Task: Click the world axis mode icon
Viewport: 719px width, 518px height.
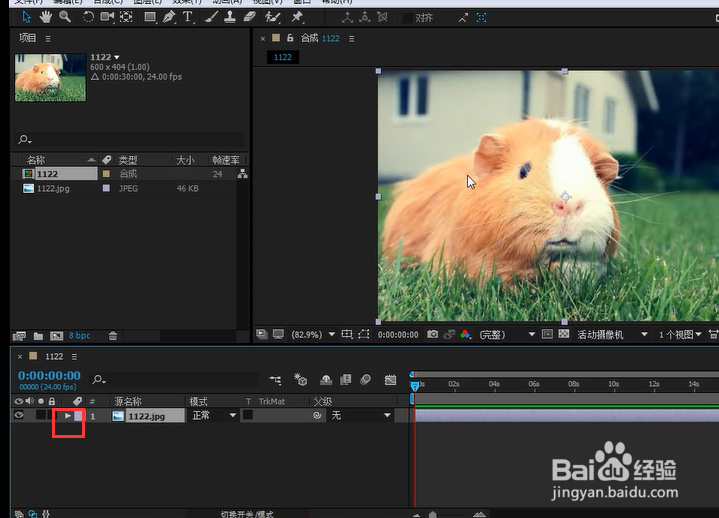Action: pyautogui.click(x=365, y=17)
